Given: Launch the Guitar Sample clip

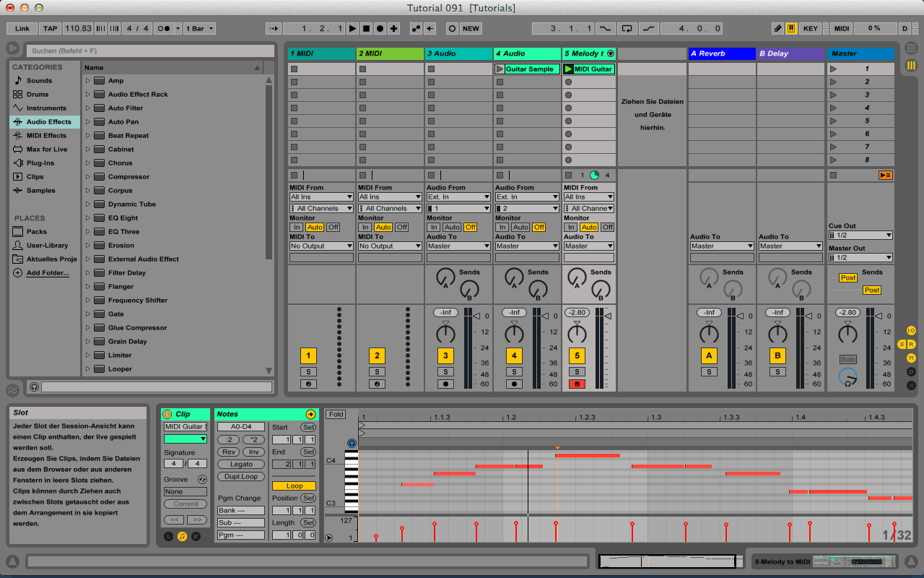Looking at the screenshot, I should click(500, 69).
